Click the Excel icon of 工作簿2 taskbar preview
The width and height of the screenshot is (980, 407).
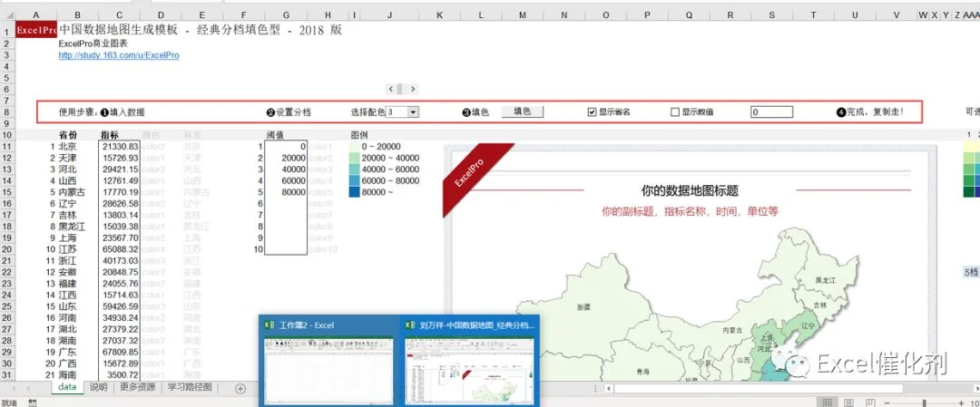tap(269, 325)
